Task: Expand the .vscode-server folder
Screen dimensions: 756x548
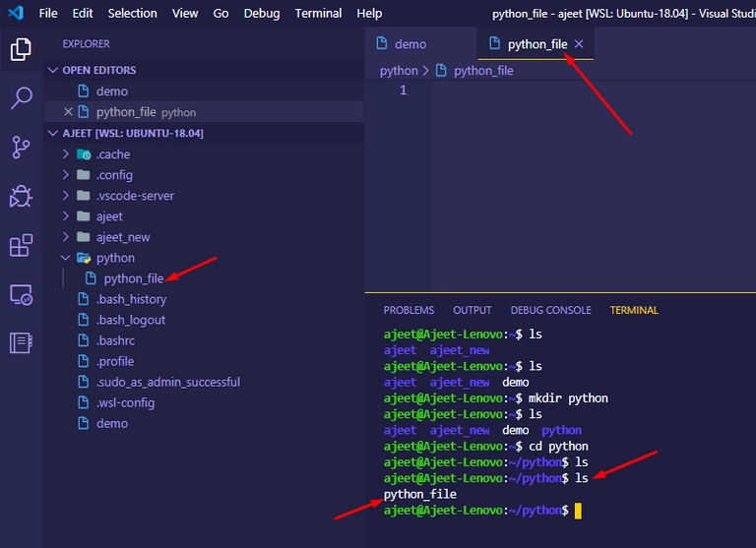Action: (x=66, y=195)
